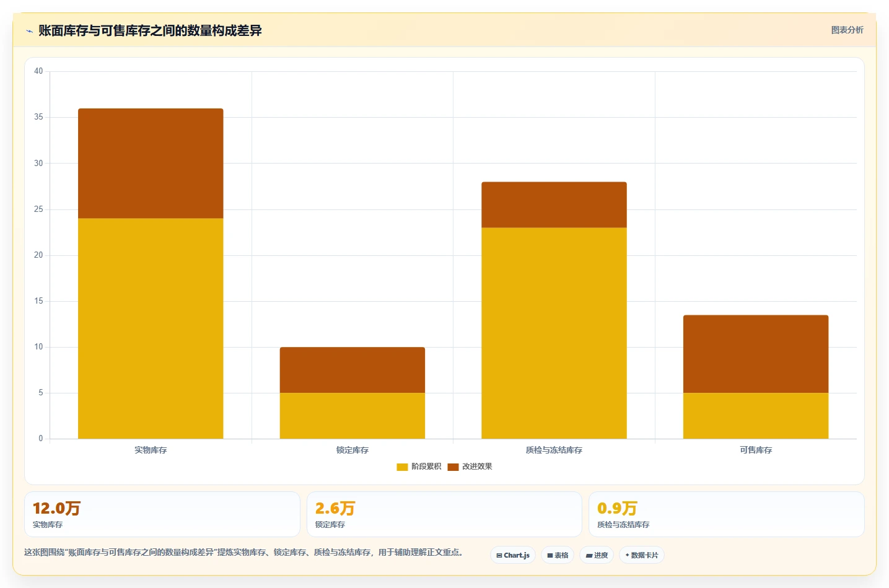
Task: Click the 改进效果 legend label
Action: (x=477, y=467)
